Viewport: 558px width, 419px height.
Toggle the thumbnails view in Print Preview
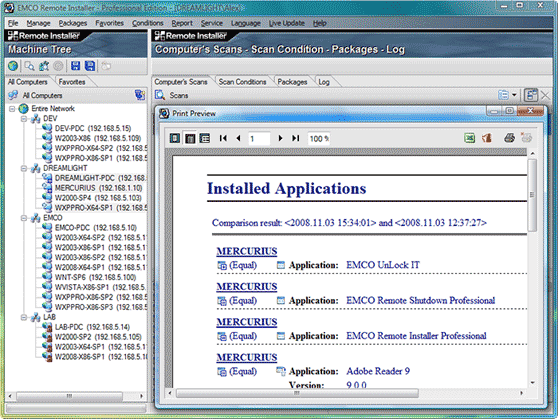pos(205,138)
